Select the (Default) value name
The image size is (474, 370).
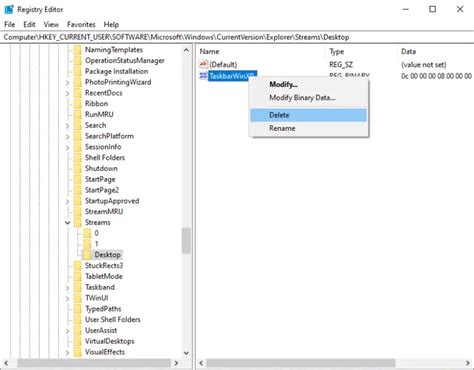pyautogui.click(x=223, y=65)
